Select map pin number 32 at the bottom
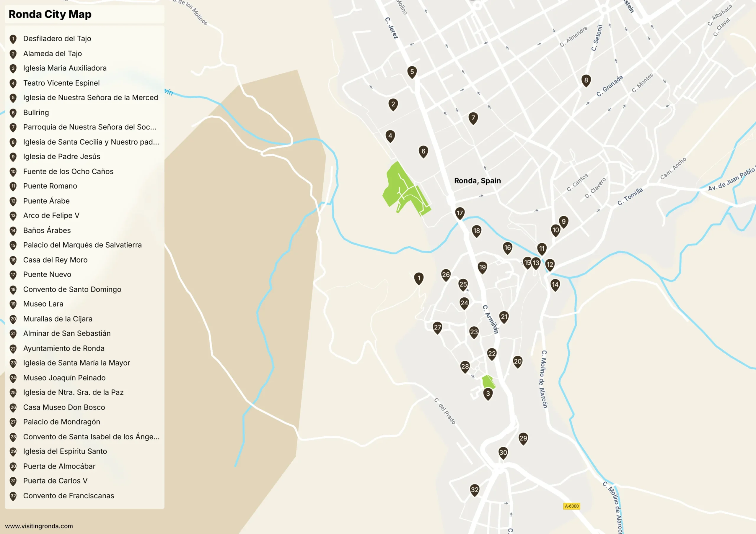 pos(475,489)
